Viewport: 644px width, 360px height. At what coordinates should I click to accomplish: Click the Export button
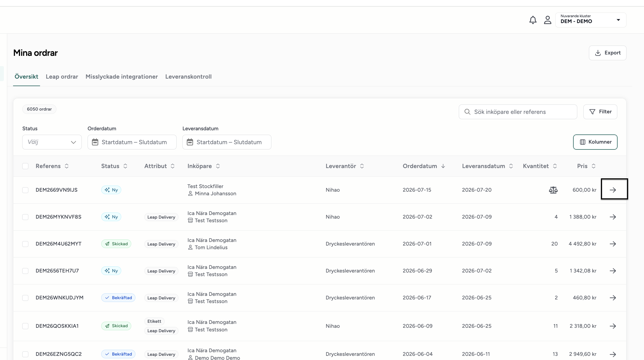coord(608,53)
